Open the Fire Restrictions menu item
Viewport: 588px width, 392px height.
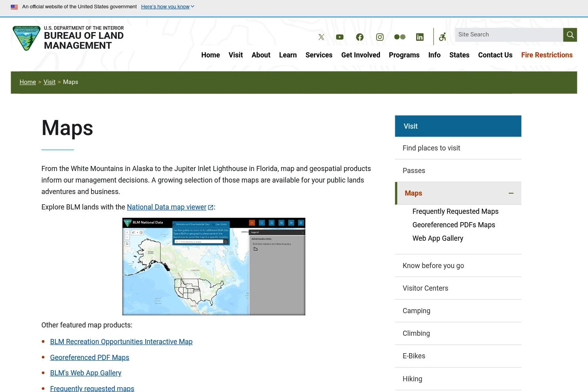coord(546,55)
